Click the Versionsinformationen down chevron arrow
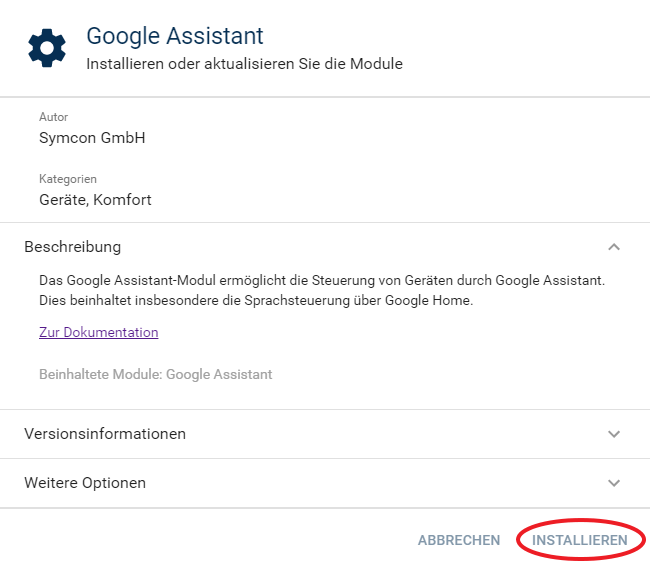Viewport: 650px width, 573px height. pos(614,434)
